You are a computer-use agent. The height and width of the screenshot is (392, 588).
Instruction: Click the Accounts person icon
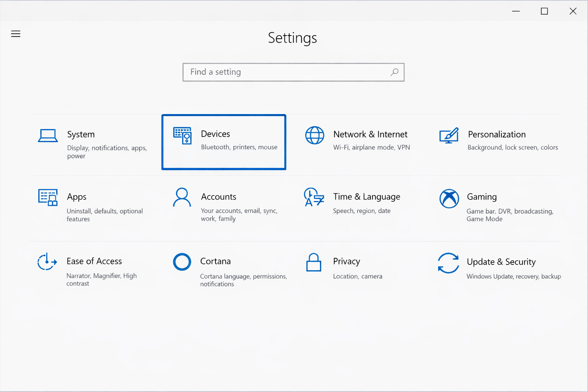tap(182, 197)
